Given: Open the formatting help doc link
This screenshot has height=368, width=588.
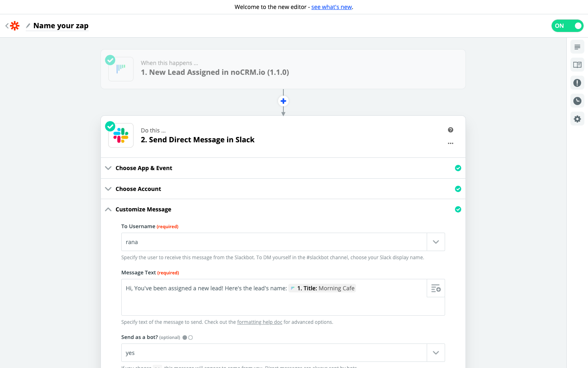Looking at the screenshot, I should pyautogui.click(x=260, y=322).
